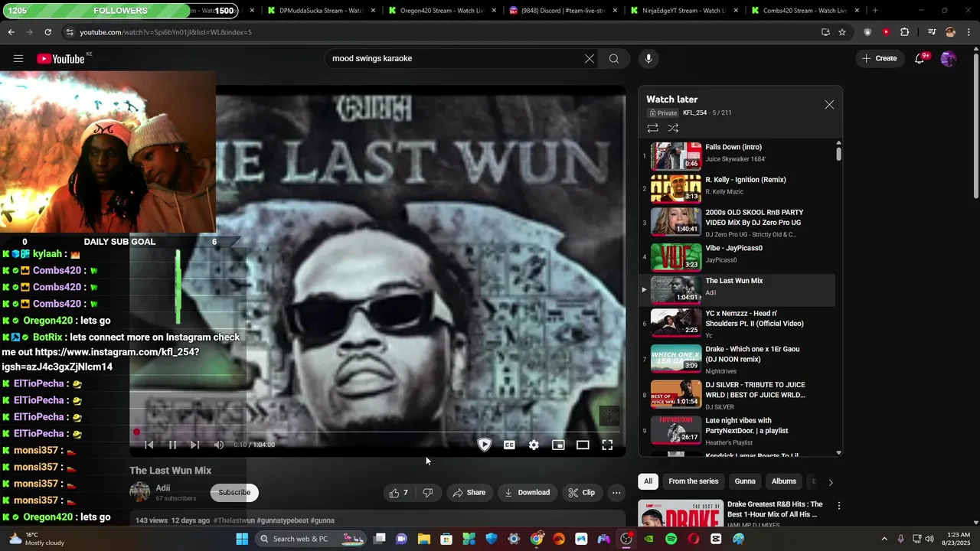Screen dimensions: 980x551
Task: Select the All filter chip
Action: click(x=648, y=481)
